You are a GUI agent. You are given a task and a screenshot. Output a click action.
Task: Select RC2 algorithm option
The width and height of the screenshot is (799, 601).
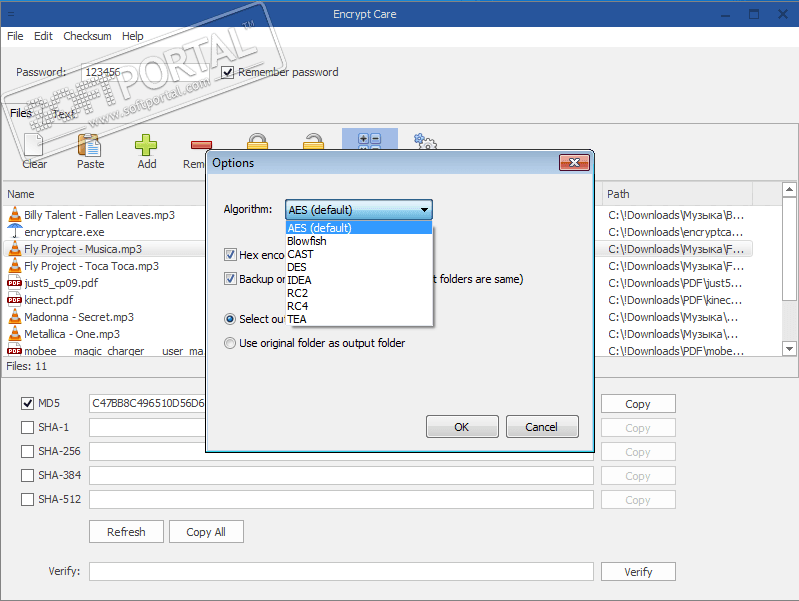tap(359, 293)
